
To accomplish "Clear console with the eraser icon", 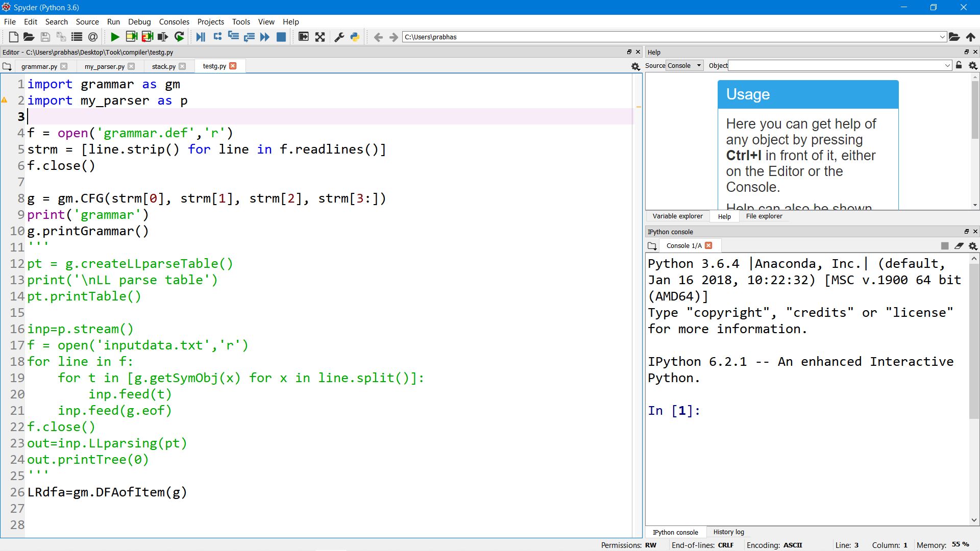I will (959, 246).
